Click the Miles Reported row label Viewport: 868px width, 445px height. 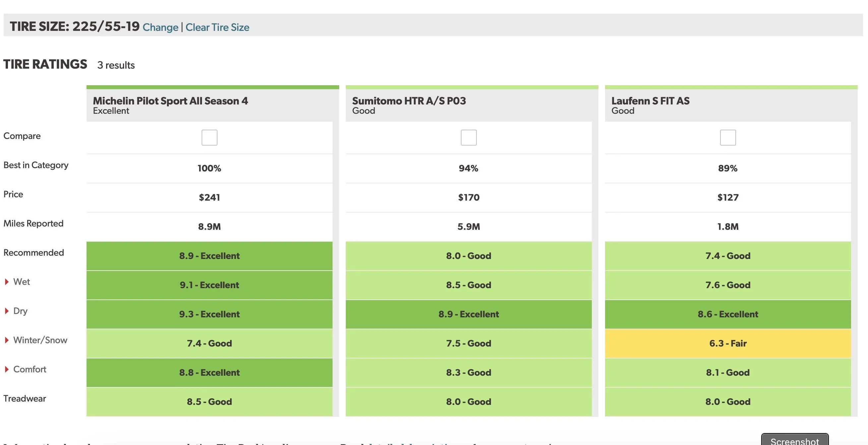tap(33, 223)
